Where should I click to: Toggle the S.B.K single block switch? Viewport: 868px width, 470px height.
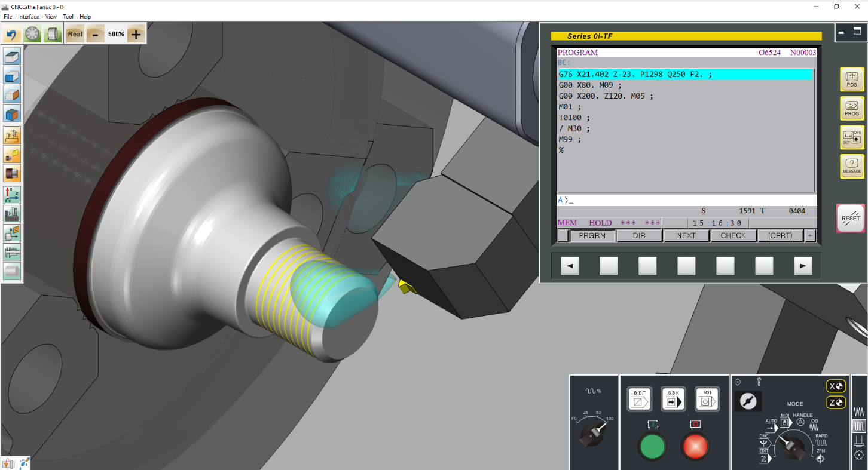pyautogui.click(x=673, y=399)
